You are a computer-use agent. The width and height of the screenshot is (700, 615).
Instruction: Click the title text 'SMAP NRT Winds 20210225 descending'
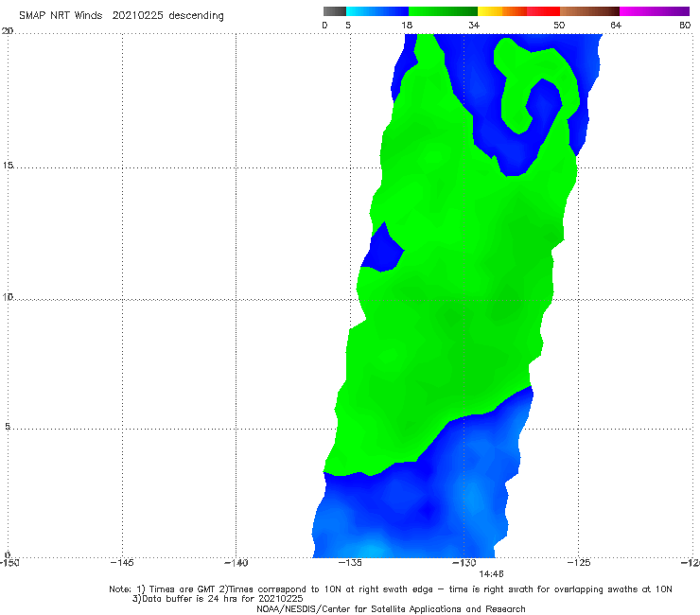click(121, 16)
